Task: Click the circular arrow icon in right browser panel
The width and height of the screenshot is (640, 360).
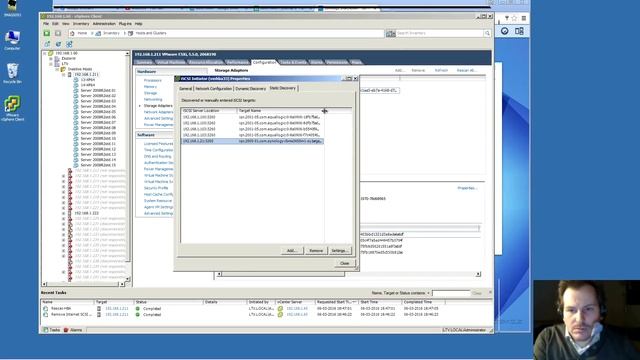Action: click(504, 31)
